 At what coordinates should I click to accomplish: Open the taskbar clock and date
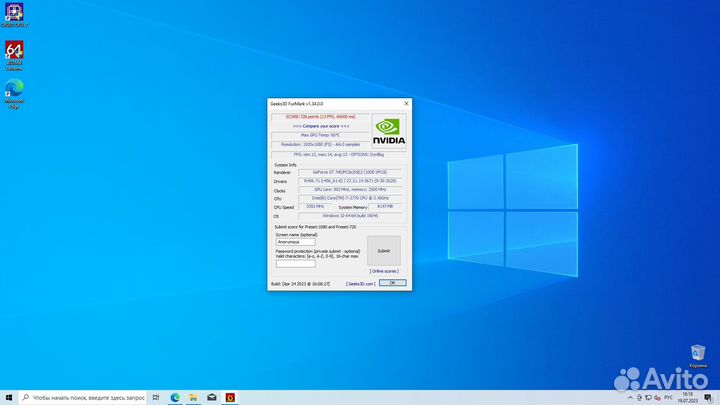(x=687, y=398)
